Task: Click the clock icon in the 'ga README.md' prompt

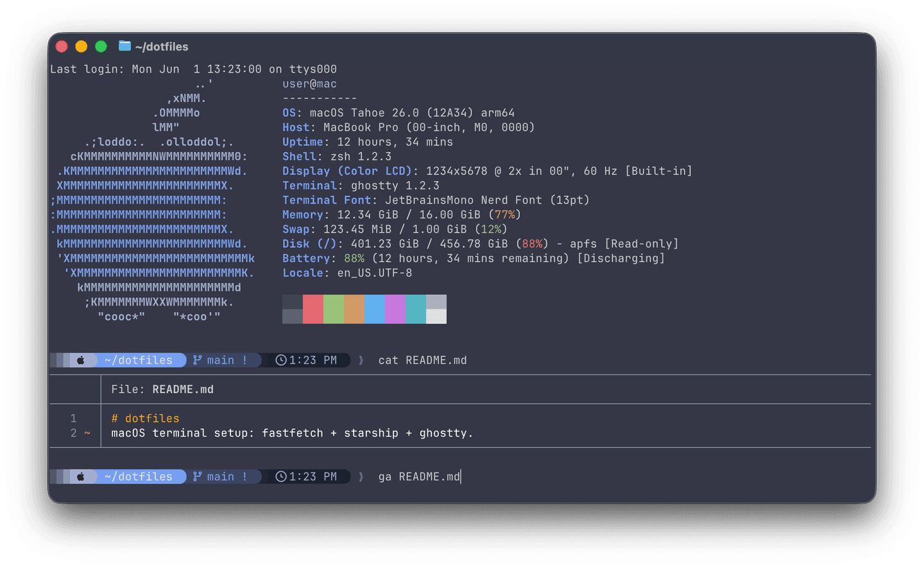Action: point(281,476)
